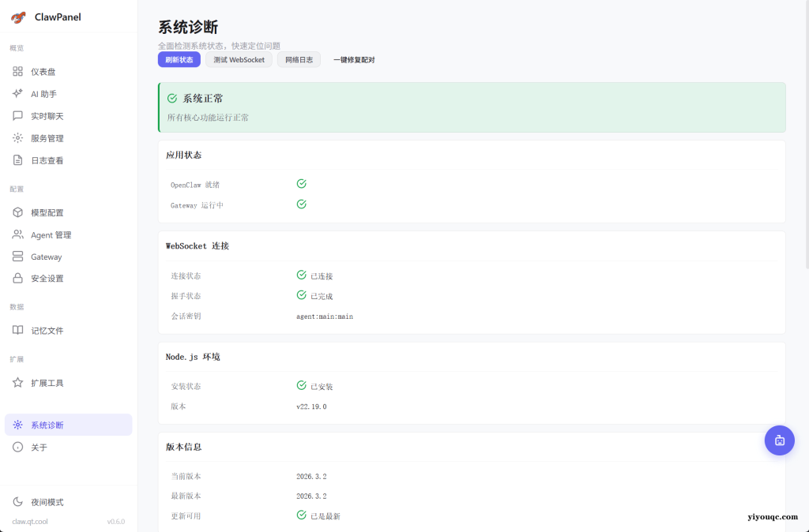The image size is (809, 532).
Task: Click the 记忆文件 book icon
Action: [17, 330]
